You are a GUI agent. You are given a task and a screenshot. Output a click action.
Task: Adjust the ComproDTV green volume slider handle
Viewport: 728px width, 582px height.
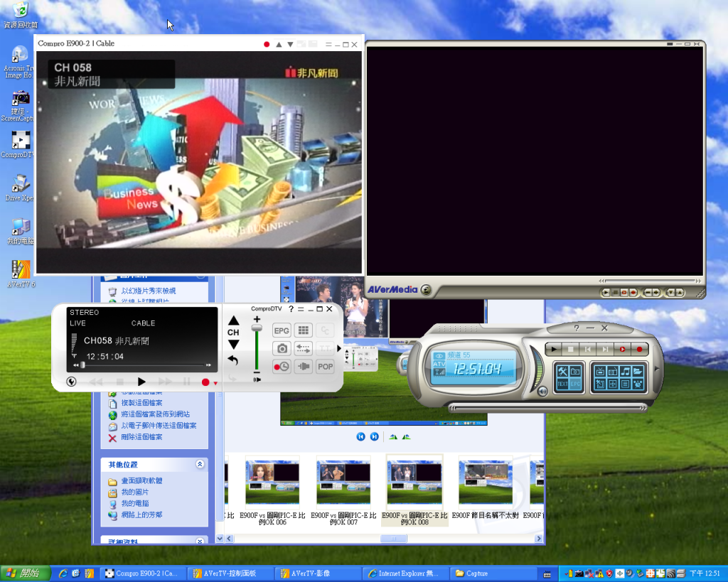[x=257, y=328]
